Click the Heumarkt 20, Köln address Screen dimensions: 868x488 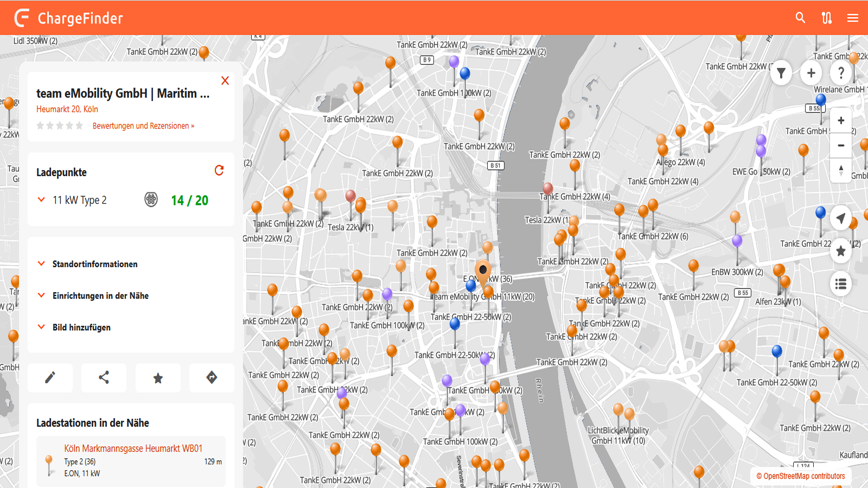click(67, 109)
